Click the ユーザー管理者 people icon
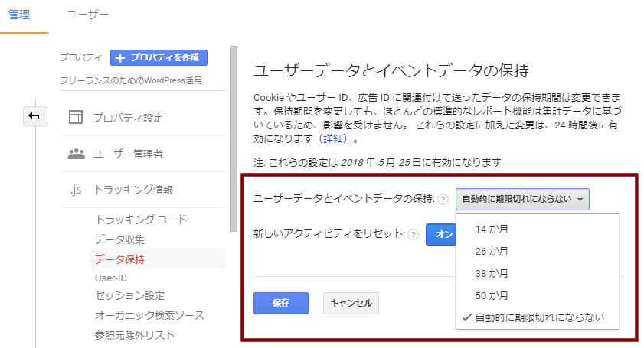 tap(76, 154)
